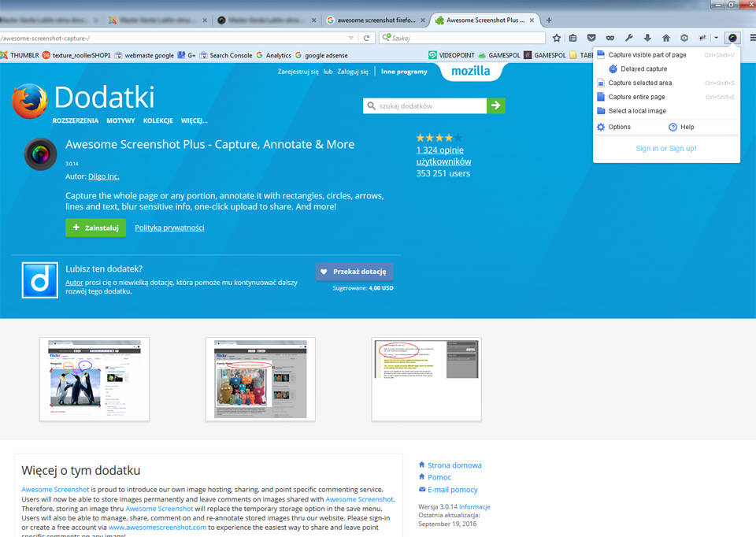Click 'Zaloguj się' link
The image size is (756, 537).
[353, 72]
